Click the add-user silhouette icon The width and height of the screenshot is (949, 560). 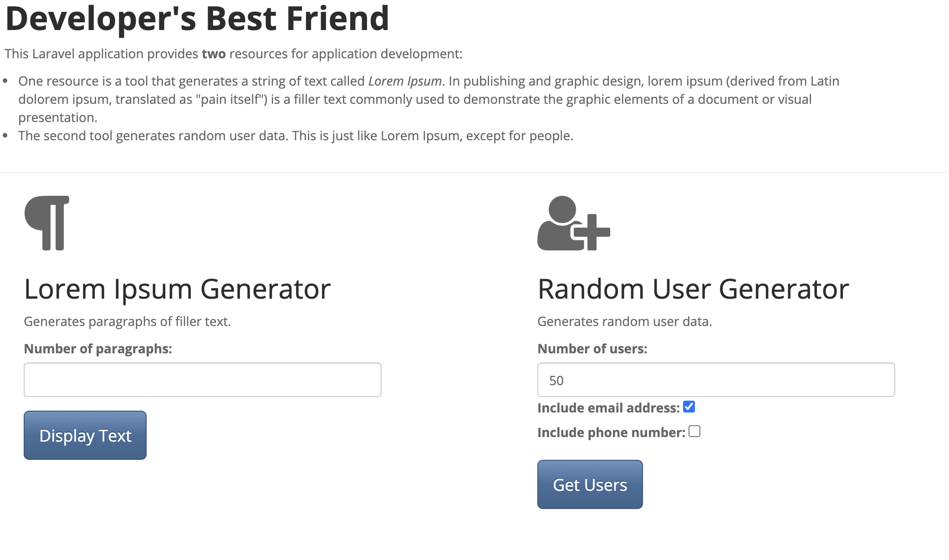(574, 223)
